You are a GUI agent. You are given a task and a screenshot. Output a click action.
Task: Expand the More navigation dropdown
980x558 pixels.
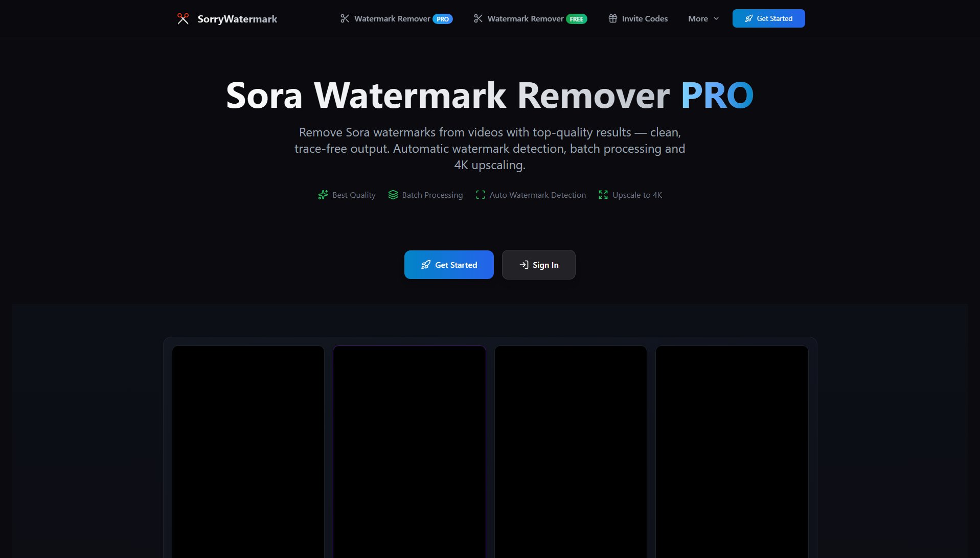[703, 18]
